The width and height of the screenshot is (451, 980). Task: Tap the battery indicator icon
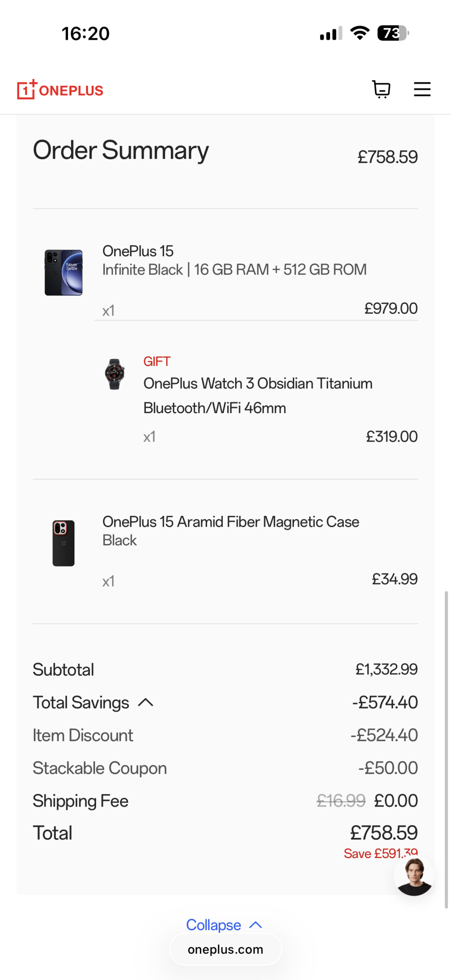(x=393, y=33)
